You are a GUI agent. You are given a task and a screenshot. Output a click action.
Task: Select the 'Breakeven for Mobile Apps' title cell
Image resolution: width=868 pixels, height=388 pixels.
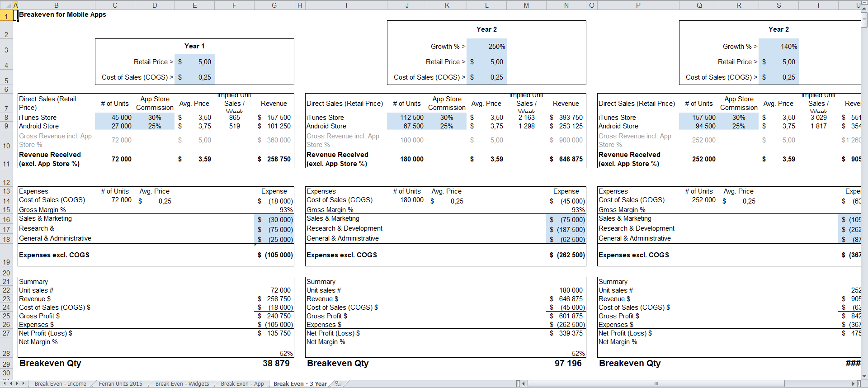[x=62, y=14]
